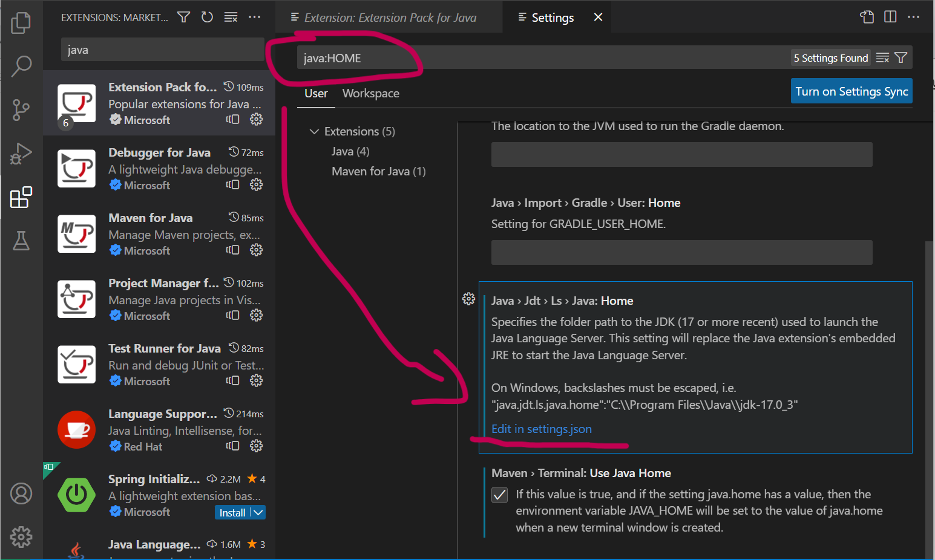The image size is (935, 560).
Task: Focus the java:HOME settings search field
Action: 545,57
